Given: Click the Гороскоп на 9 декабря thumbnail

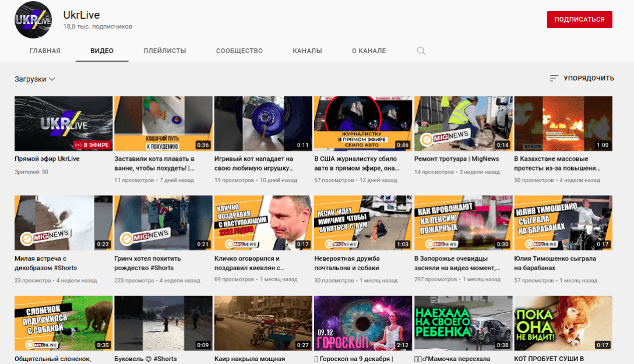Looking at the screenshot, I should pyautogui.click(x=362, y=323).
